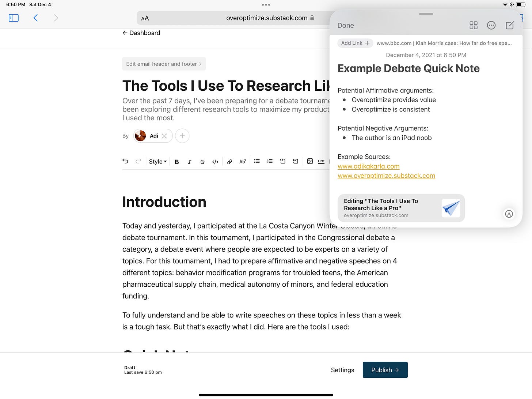Open the three-dot multitasking menu at top
Image resolution: width=532 pixels, height=399 pixels.
[266, 5]
